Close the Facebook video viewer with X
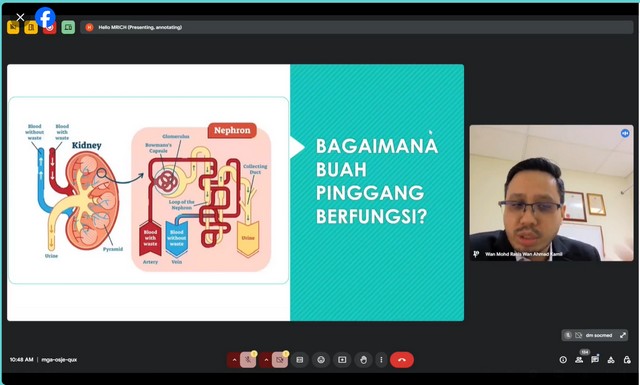The image size is (640, 385). (20, 17)
